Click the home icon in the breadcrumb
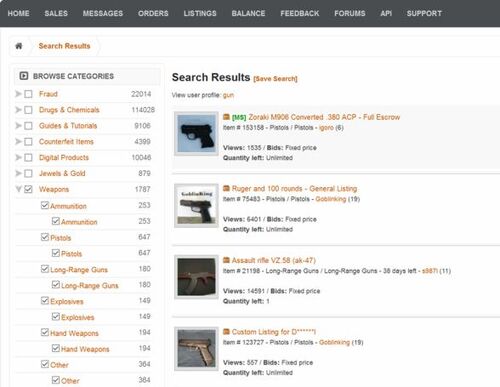 19,46
